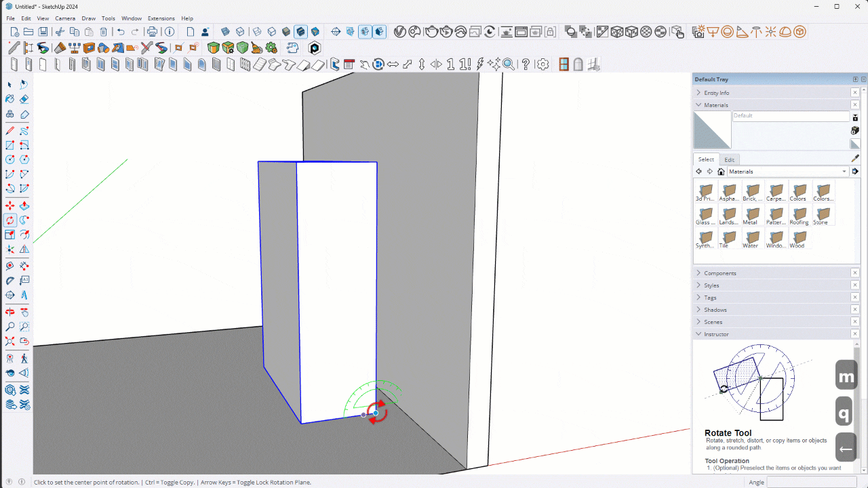
Task: Expand the Entity Info panel
Action: coord(716,93)
